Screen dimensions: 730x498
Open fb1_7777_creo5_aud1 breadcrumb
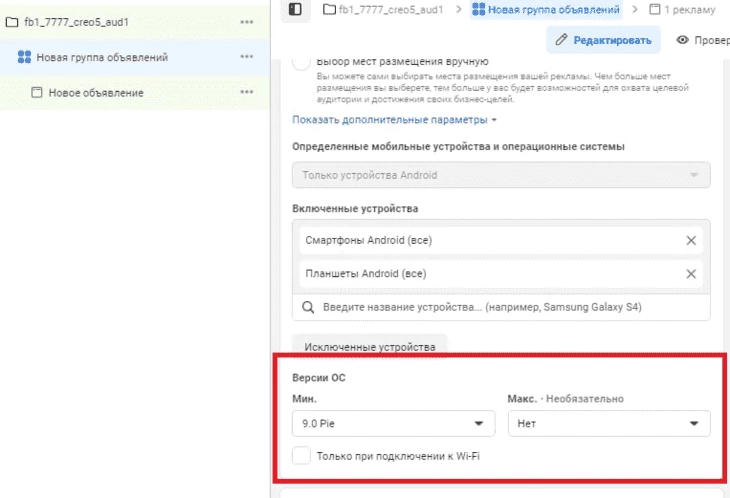pos(383,9)
